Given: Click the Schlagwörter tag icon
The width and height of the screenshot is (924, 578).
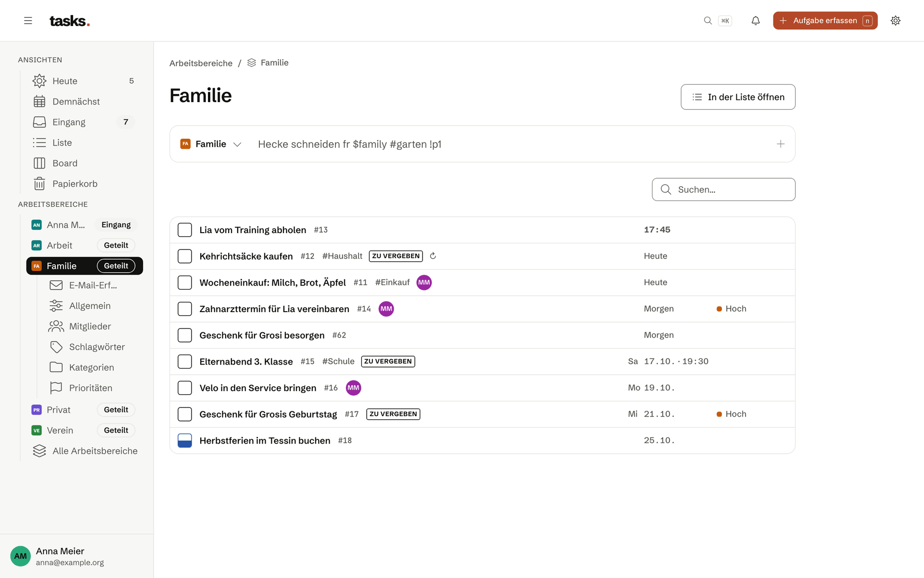Looking at the screenshot, I should point(56,347).
